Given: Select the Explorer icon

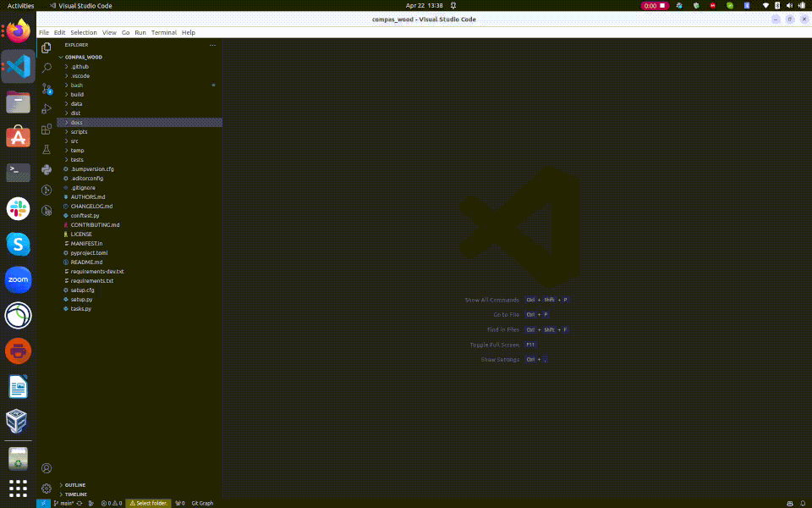Looking at the screenshot, I should click(x=47, y=47).
